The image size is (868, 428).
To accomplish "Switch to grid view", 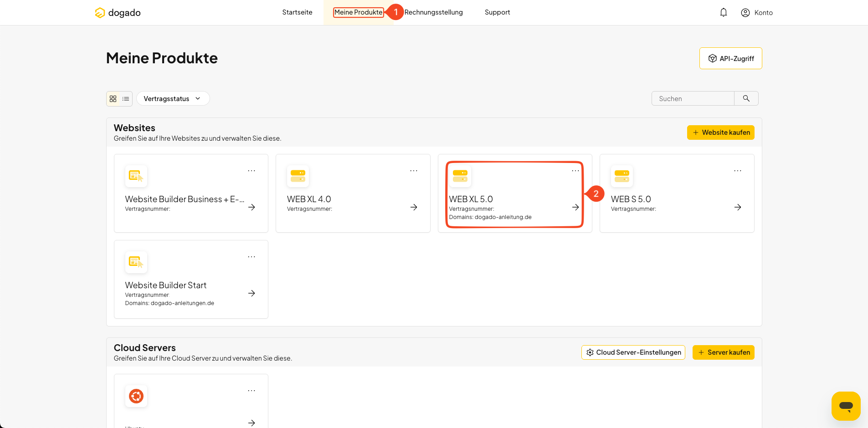I will pos(113,99).
